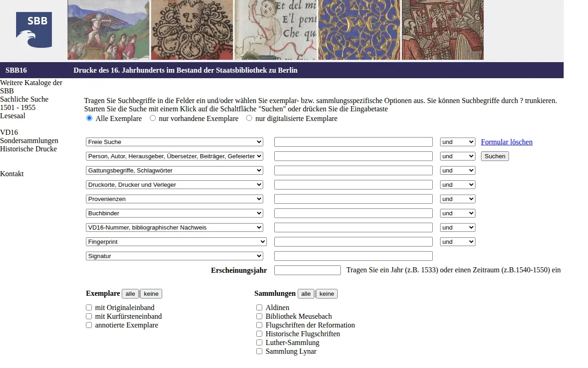Open the Fingerprint dropdown

click(x=176, y=242)
